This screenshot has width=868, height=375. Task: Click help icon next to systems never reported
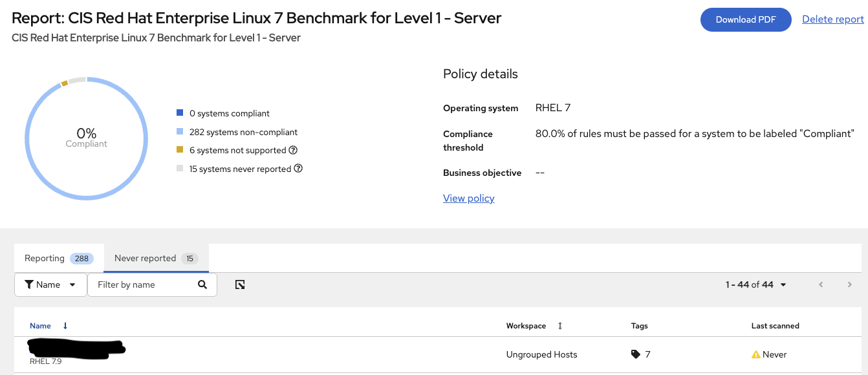pyautogui.click(x=298, y=169)
